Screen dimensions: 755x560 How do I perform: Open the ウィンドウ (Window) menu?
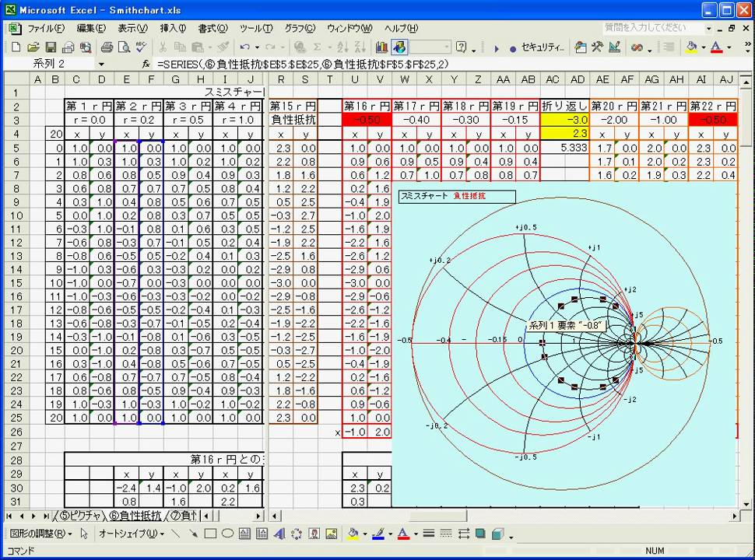(x=349, y=28)
